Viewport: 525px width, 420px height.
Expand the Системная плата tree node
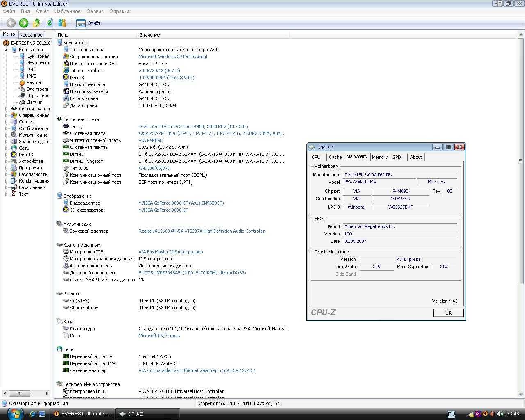(7, 109)
